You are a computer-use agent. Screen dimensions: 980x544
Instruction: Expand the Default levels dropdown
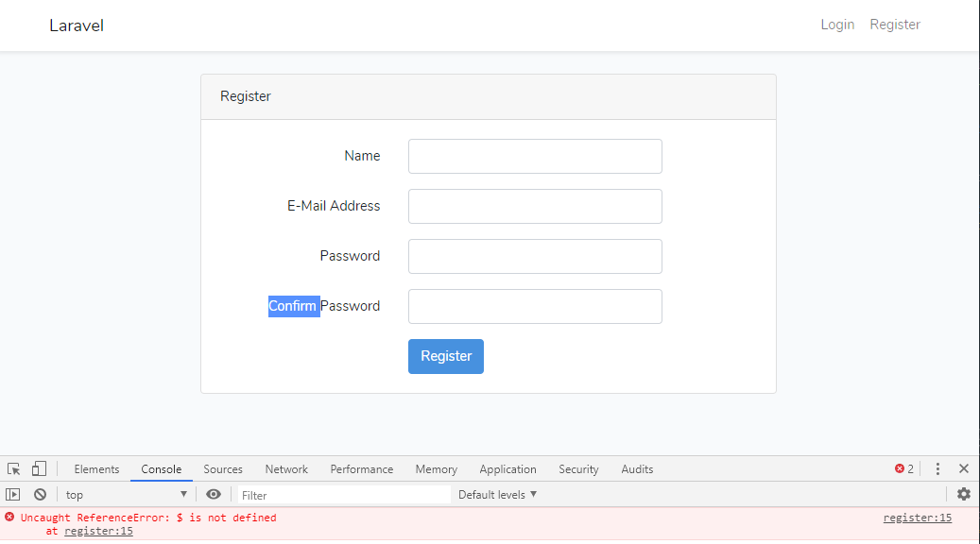(497, 495)
